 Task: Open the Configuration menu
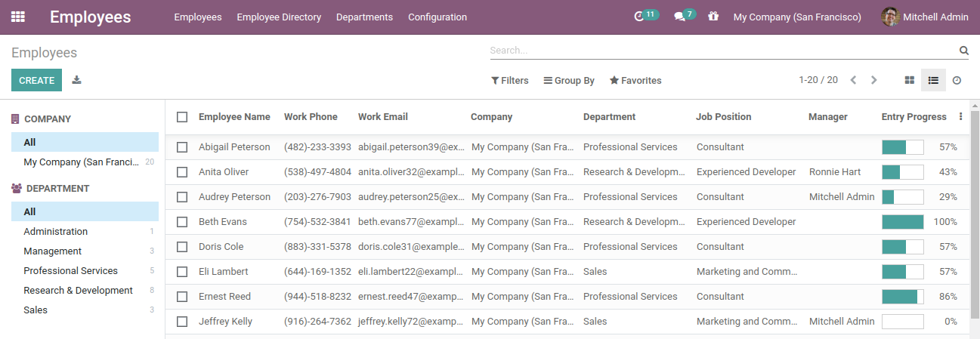[x=437, y=17]
